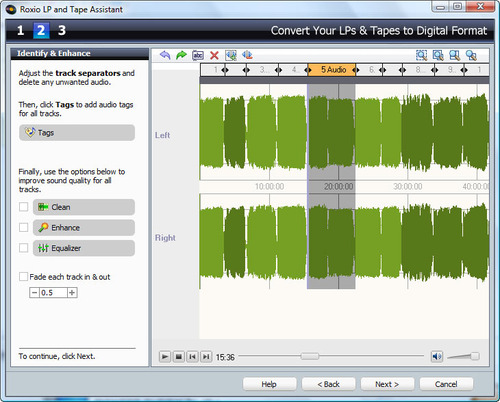Select track 4 in the track bar
The image size is (500, 402).
[x=294, y=70]
